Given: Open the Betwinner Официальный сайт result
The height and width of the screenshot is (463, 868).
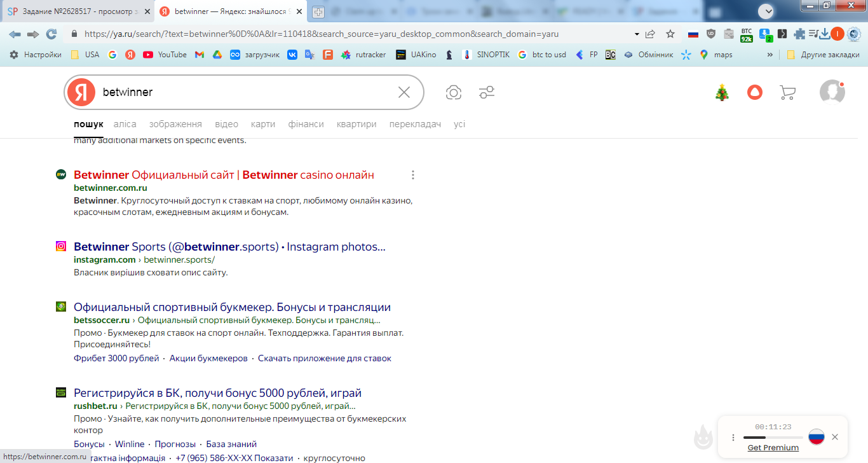Looking at the screenshot, I should 224,175.
